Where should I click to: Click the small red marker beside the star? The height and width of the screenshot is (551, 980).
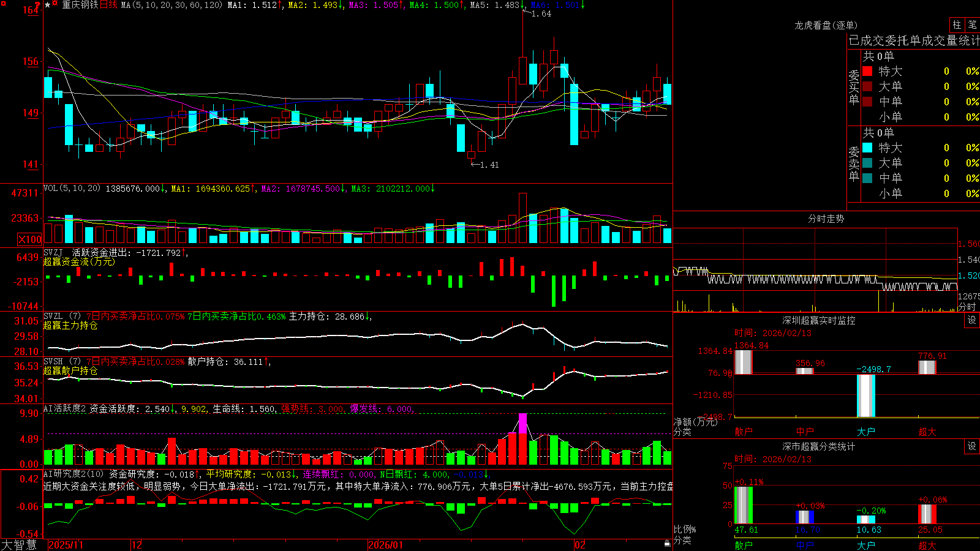tap(55, 4)
